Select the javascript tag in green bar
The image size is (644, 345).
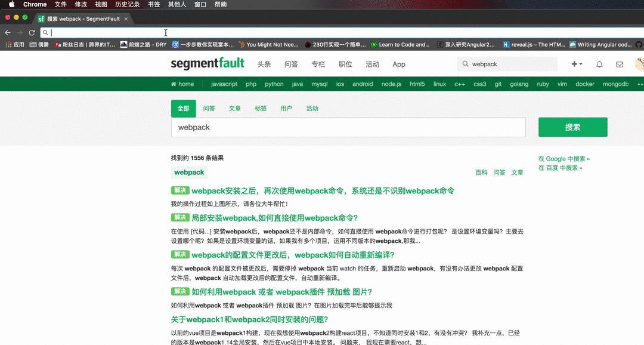coord(224,84)
